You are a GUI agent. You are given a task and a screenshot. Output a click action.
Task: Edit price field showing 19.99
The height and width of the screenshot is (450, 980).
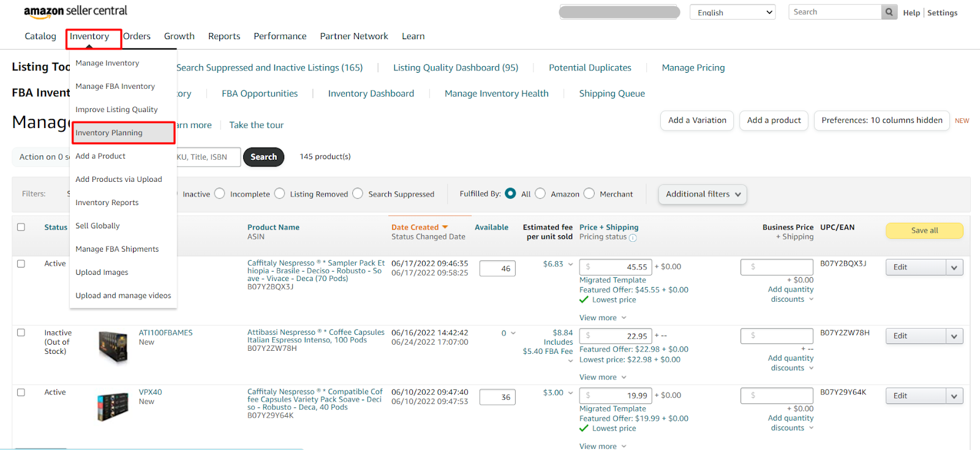[616, 396]
